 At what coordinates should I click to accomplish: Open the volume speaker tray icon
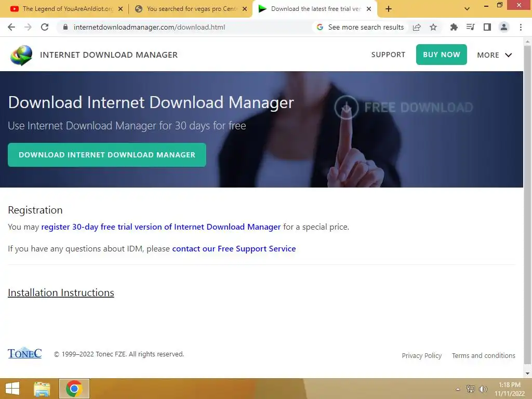[x=483, y=389]
